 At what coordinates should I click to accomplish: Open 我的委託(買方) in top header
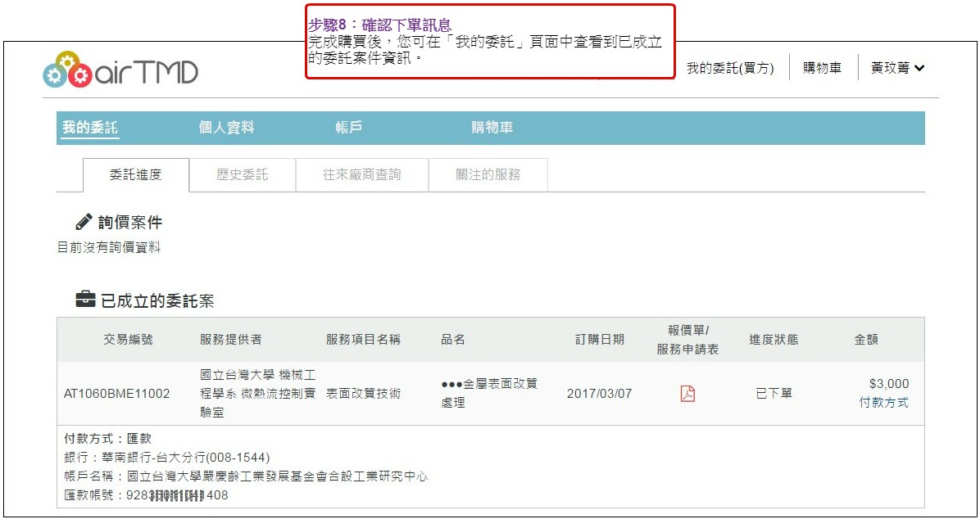click(x=729, y=69)
